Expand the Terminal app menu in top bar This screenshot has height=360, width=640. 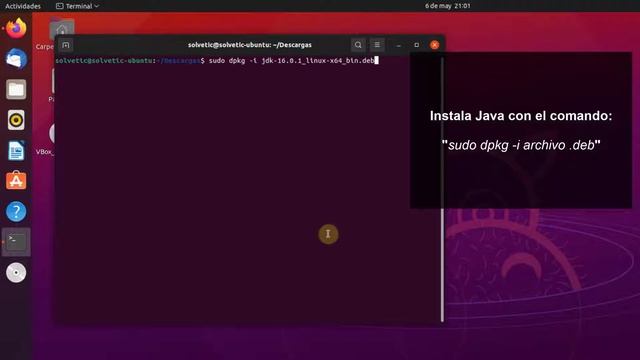(78, 6)
